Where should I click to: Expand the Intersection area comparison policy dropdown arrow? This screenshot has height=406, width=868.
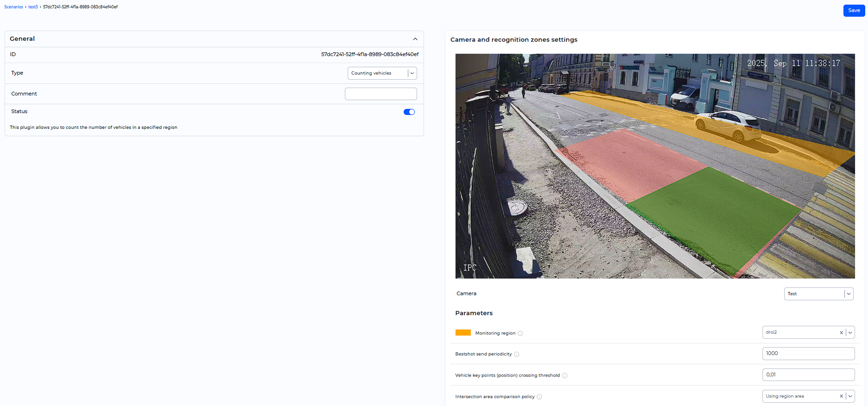(x=850, y=396)
